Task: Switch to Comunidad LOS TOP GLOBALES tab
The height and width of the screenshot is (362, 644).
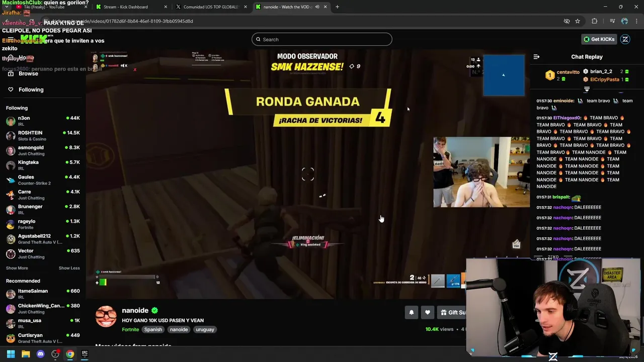Action: (210, 7)
